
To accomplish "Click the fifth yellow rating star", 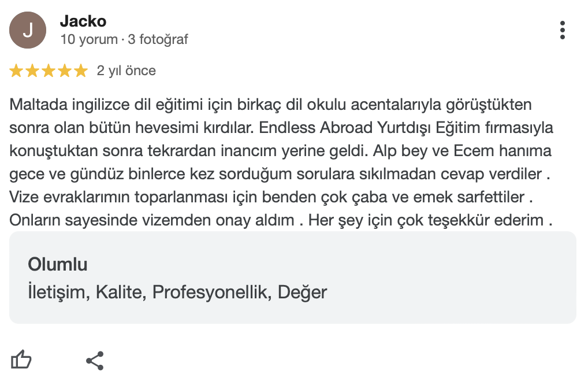I will tap(81, 71).
